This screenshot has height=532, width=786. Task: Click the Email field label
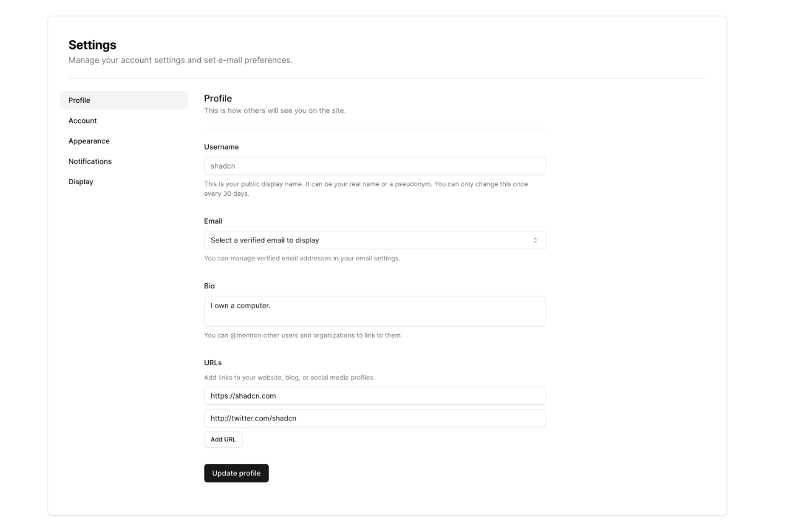coord(213,221)
